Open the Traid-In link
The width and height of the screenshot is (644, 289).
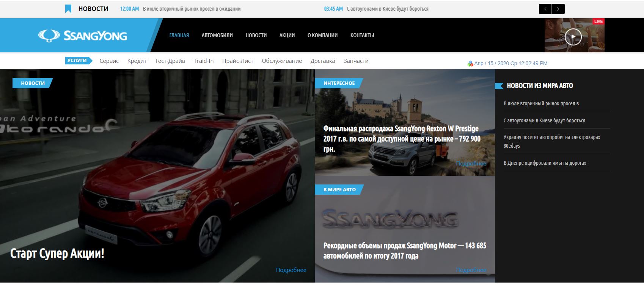tap(204, 61)
